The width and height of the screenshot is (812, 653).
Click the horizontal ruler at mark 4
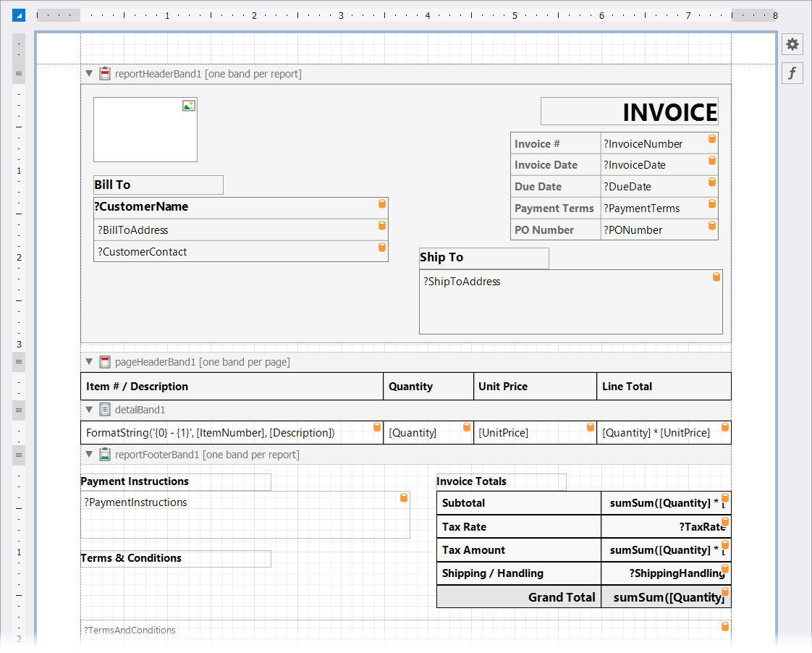pos(428,15)
